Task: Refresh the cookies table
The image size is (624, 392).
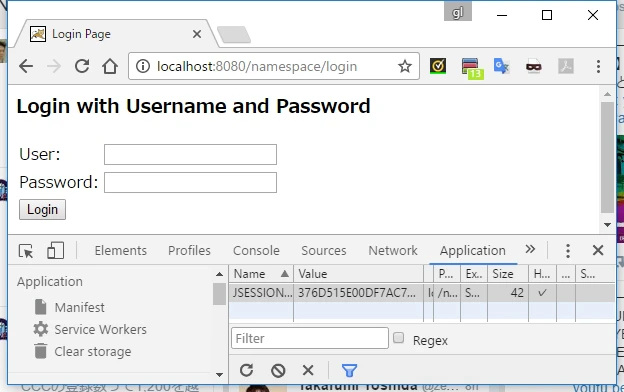Action: pos(246,370)
